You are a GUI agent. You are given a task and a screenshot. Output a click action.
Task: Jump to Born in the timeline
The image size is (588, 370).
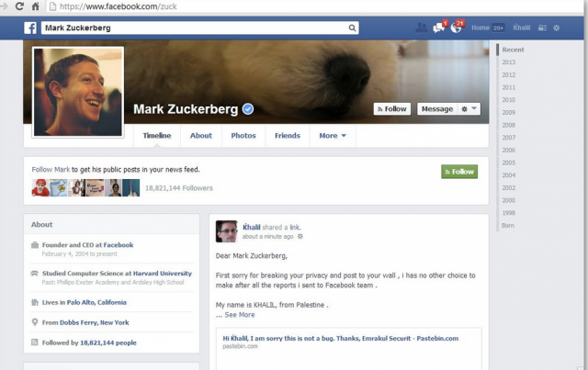coord(508,225)
